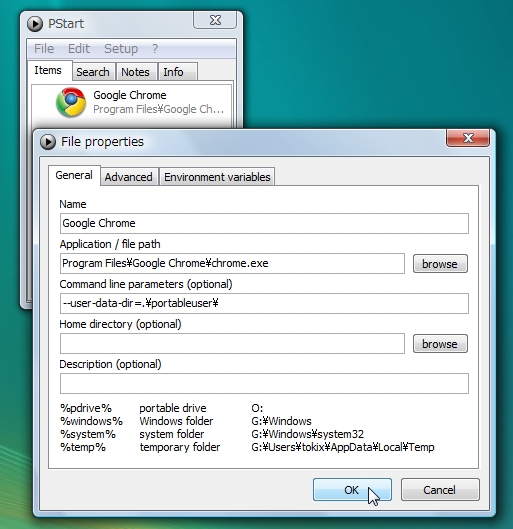The height and width of the screenshot is (529, 513).
Task: Click the Google Chrome icon in items list
Action: click(71, 102)
